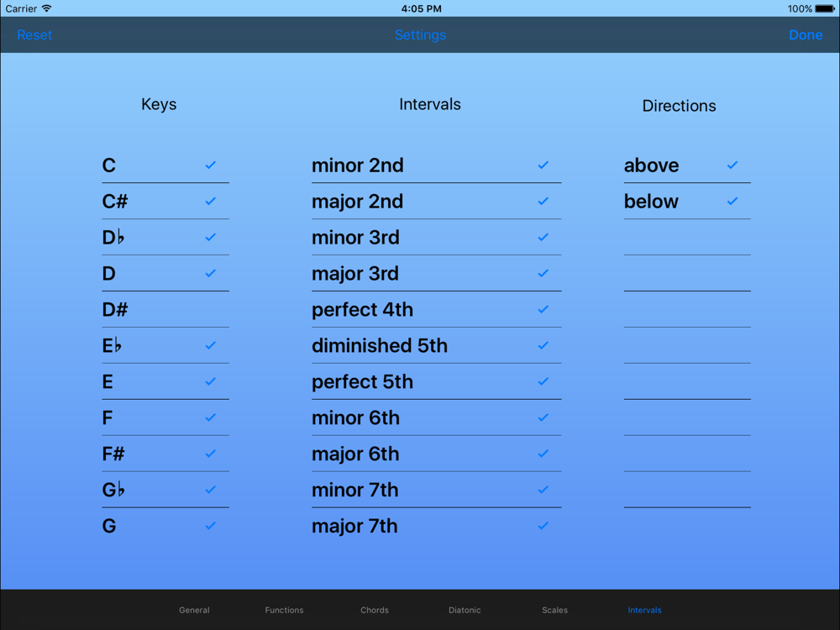Screen dimensions: 840x630
Task: Toggle the F# key row
Action: (x=165, y=454)
